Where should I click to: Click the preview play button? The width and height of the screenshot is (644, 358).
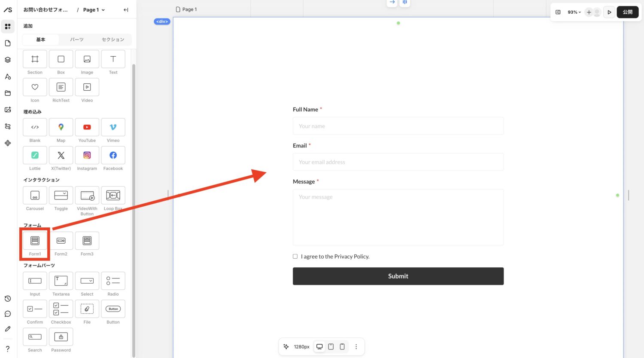tap(609, 12)
